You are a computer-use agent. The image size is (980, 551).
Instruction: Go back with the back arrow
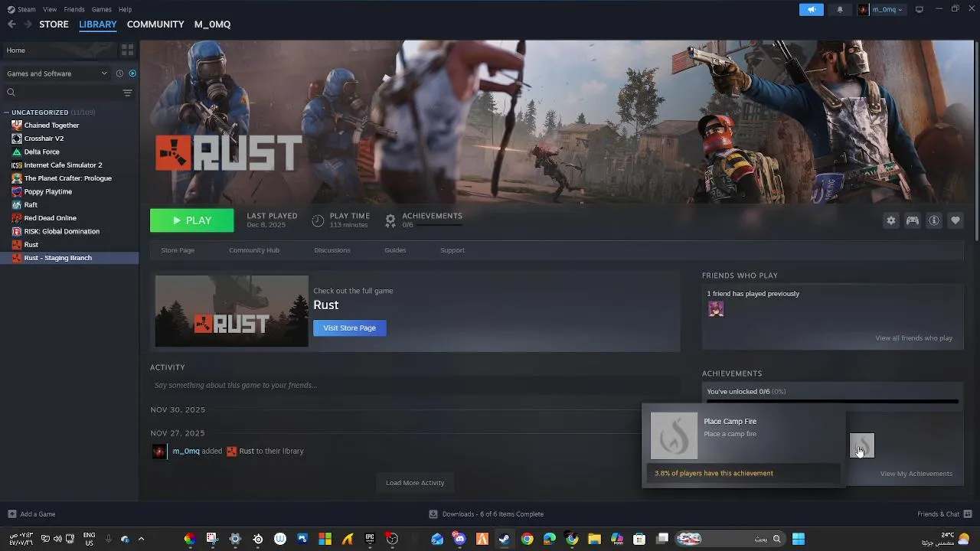pos(11,24)
